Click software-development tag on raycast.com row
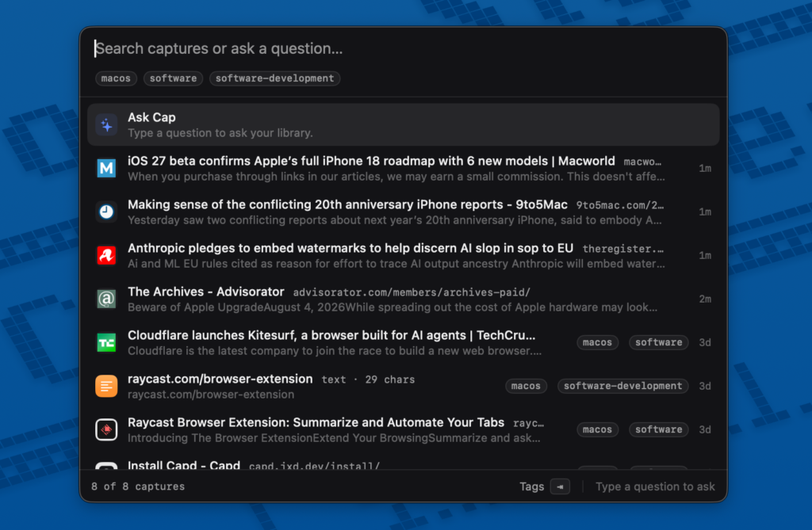Screen dimensions: 812x530 (623, 386)
